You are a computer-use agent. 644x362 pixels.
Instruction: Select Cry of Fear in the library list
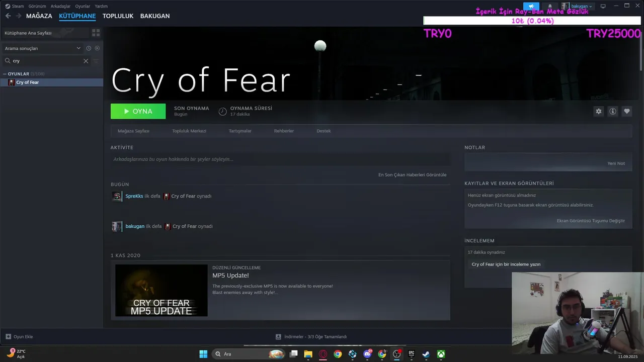pyautogui.click(x=51, y=82)
